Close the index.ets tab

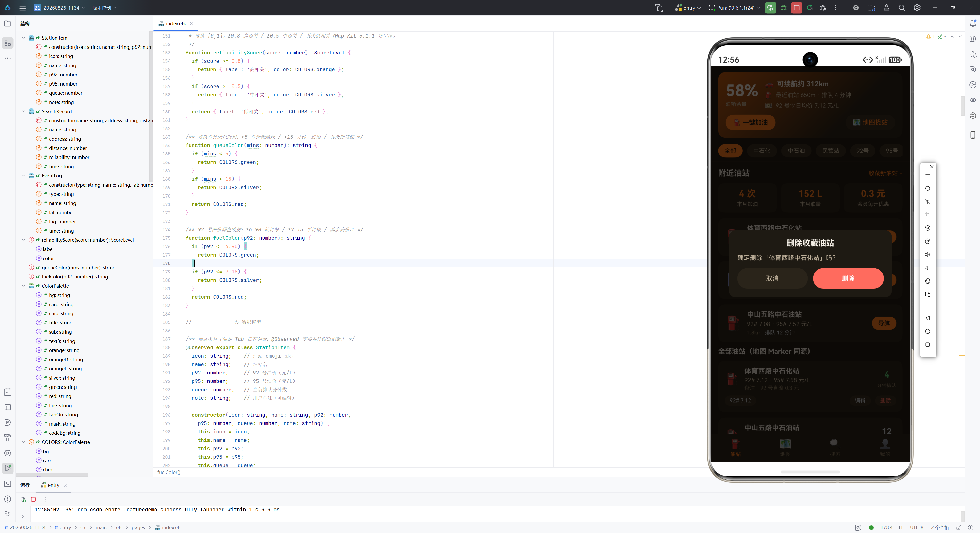click(x=191, y=23)
